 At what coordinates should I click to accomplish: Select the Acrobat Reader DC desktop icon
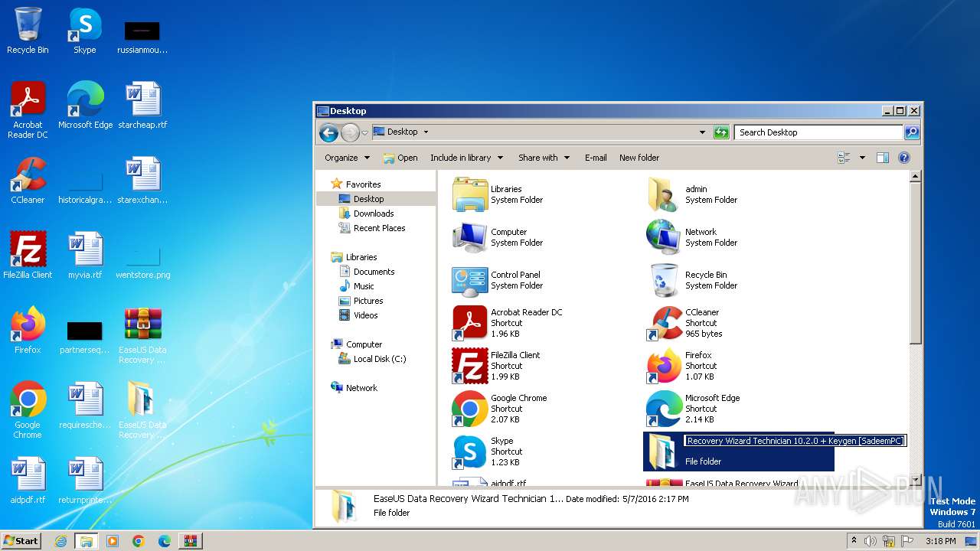[28, 110]
